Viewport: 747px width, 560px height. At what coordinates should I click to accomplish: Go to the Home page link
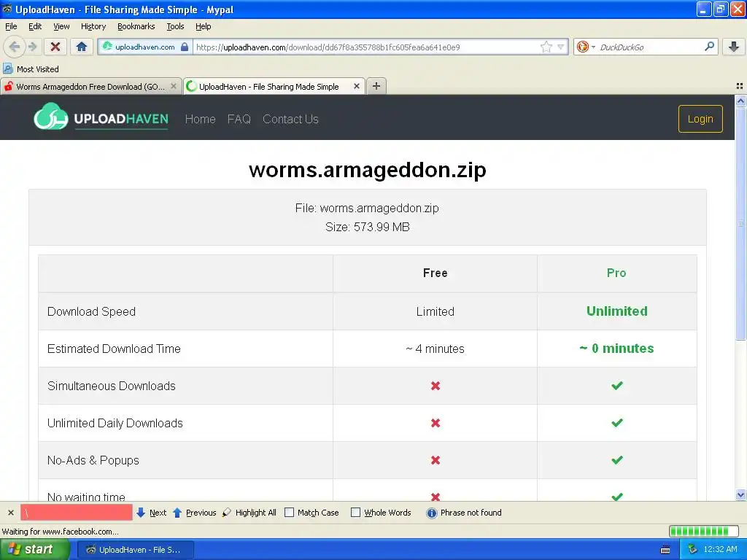[x=200, y=119]
